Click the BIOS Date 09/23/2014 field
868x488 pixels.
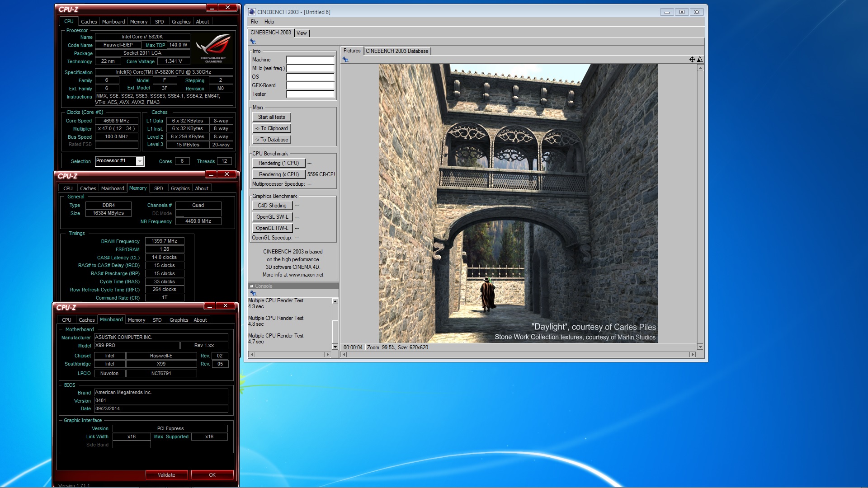click(161, 408)
